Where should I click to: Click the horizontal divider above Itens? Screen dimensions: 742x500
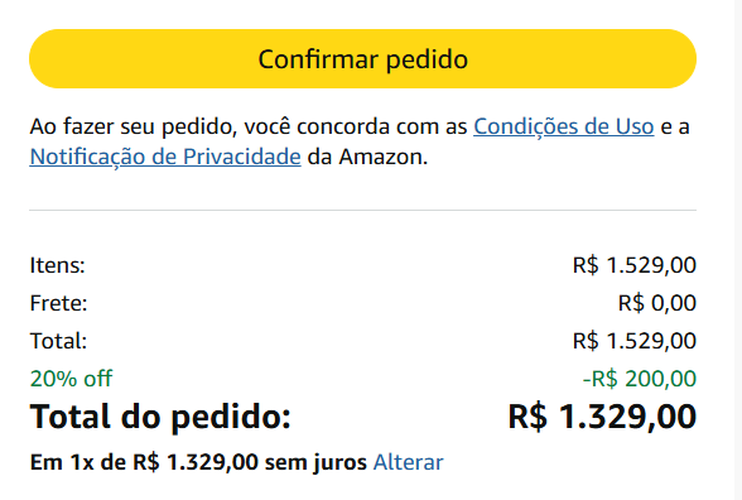point(362,210)
